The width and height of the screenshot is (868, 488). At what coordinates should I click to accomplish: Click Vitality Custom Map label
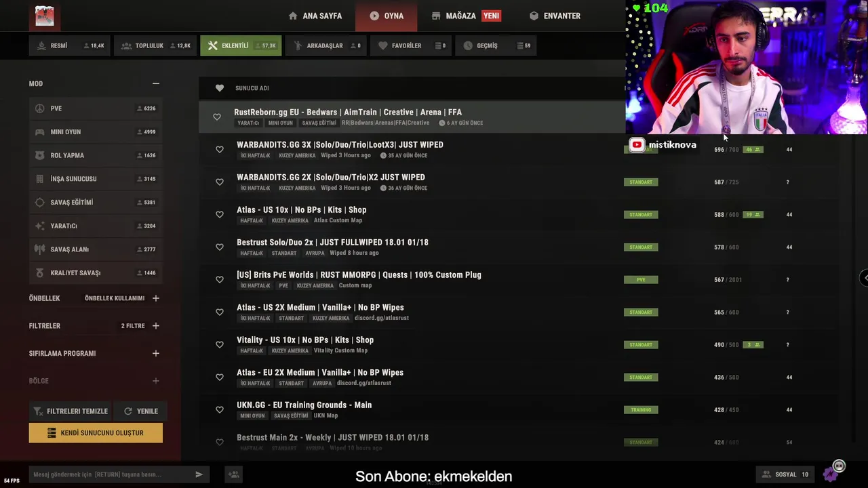tap(340, 350)
